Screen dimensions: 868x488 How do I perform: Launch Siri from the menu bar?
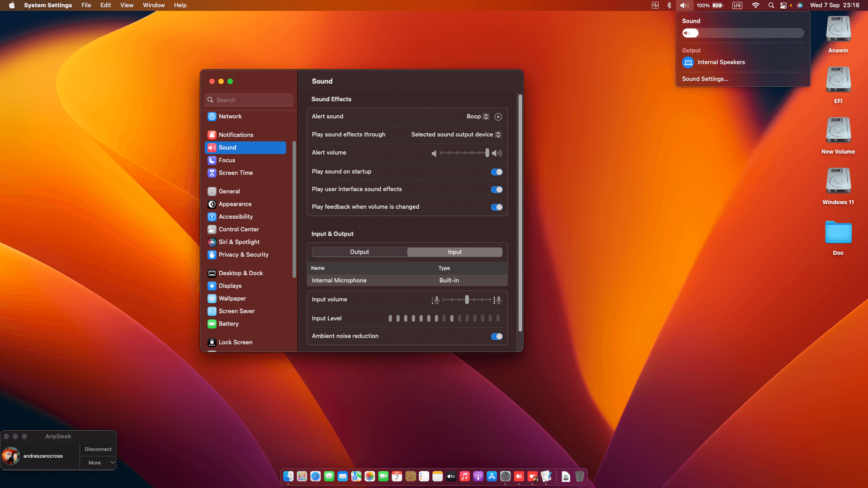tap(800, 5)
